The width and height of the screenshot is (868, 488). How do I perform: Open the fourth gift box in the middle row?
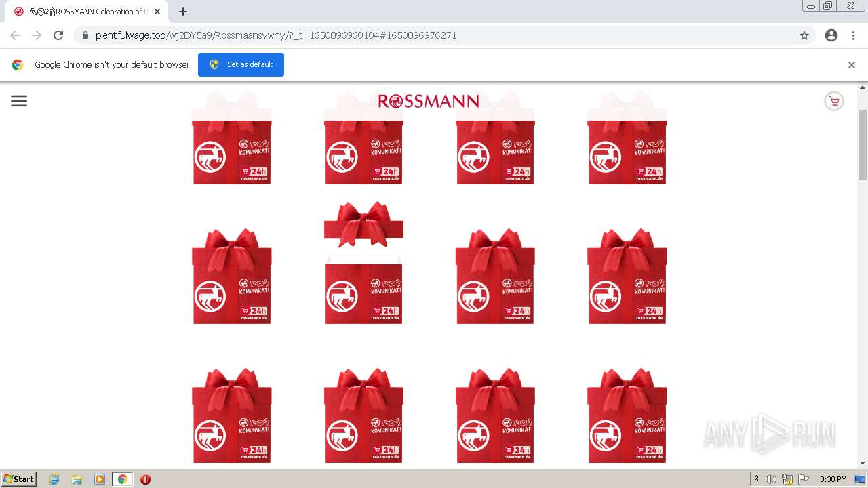[627, 277]
